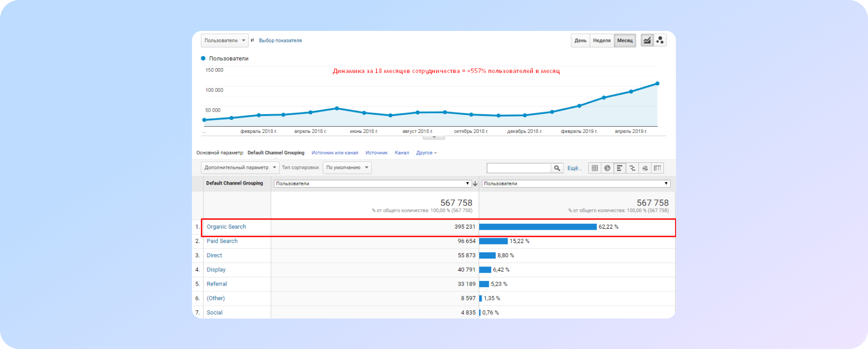The image size is (868, 349).
Task: Set chart interval to Месяц
Action: click(x=625, y=41)
